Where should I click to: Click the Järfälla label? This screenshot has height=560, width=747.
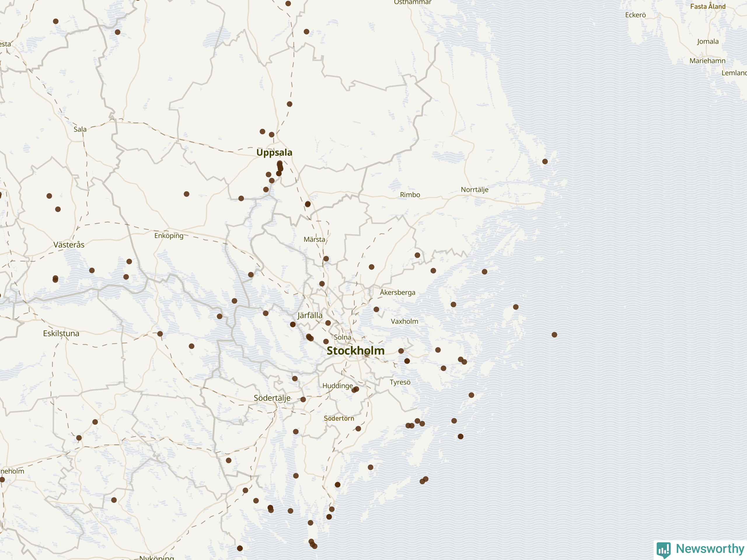coord(310,316)
